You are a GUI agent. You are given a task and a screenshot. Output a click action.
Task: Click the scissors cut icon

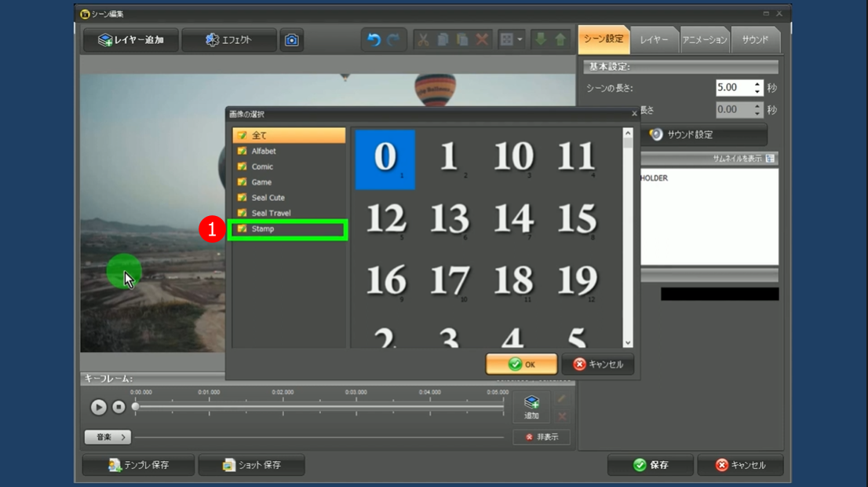[423, 40]
